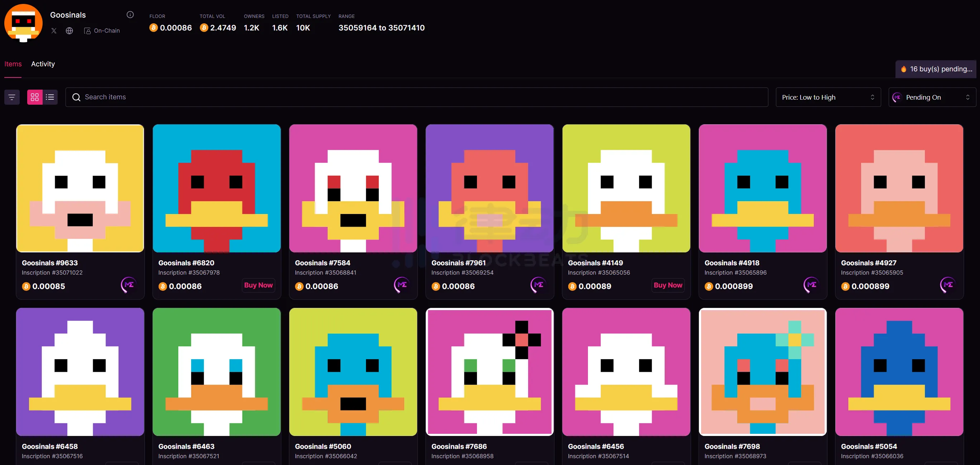
Task: Toggle the Pending On selector
Action: pos(923,98)
